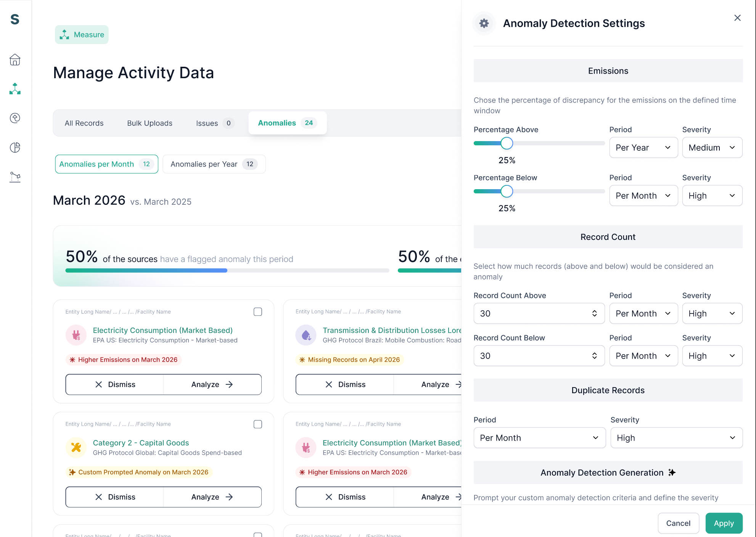Dismiss the Transmission & Distribution Losses anomaly

click(x=345, y=384)
